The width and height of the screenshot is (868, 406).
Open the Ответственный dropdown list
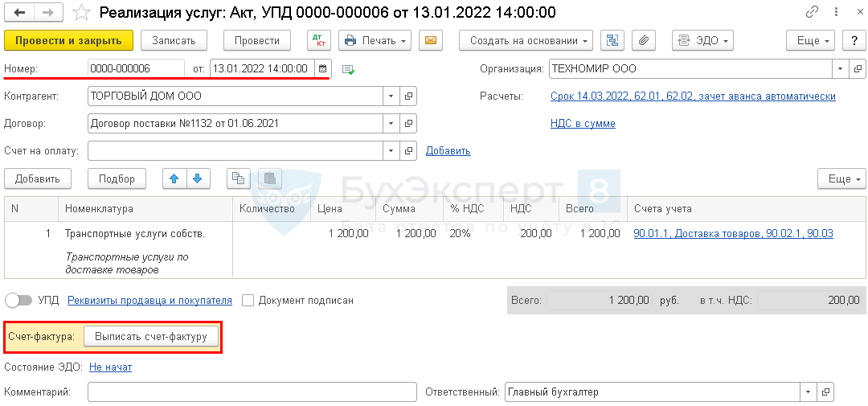click(806, 392)
